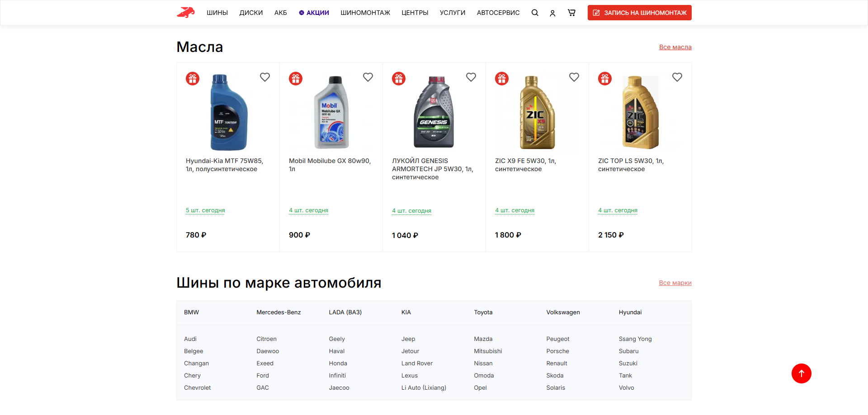Open the УСЛУГИ menu

point(453,13)
